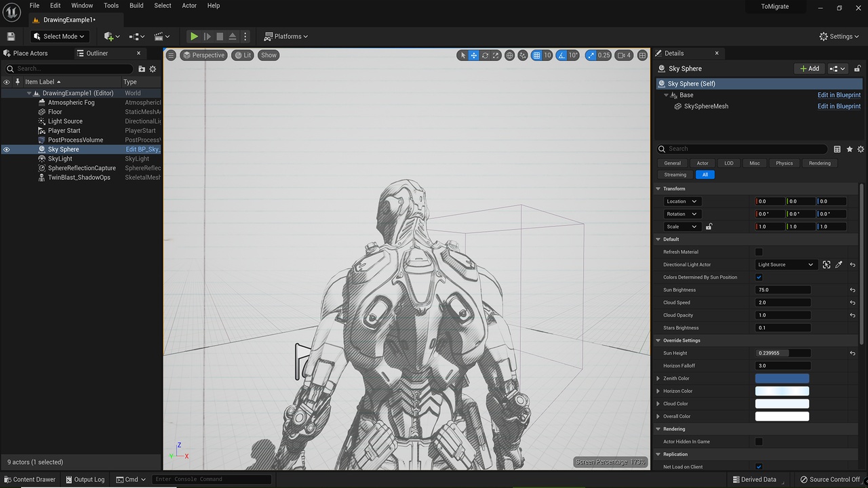The image size is (868, 488).
Task: Expand the Zenith Color property
Action: (658, 379)
